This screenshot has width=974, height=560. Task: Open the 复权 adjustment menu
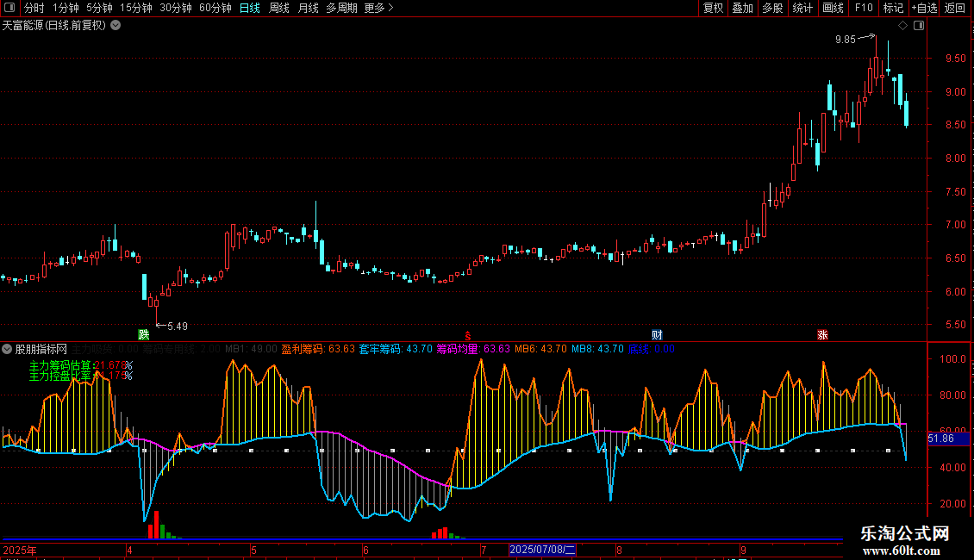(713, 8)
